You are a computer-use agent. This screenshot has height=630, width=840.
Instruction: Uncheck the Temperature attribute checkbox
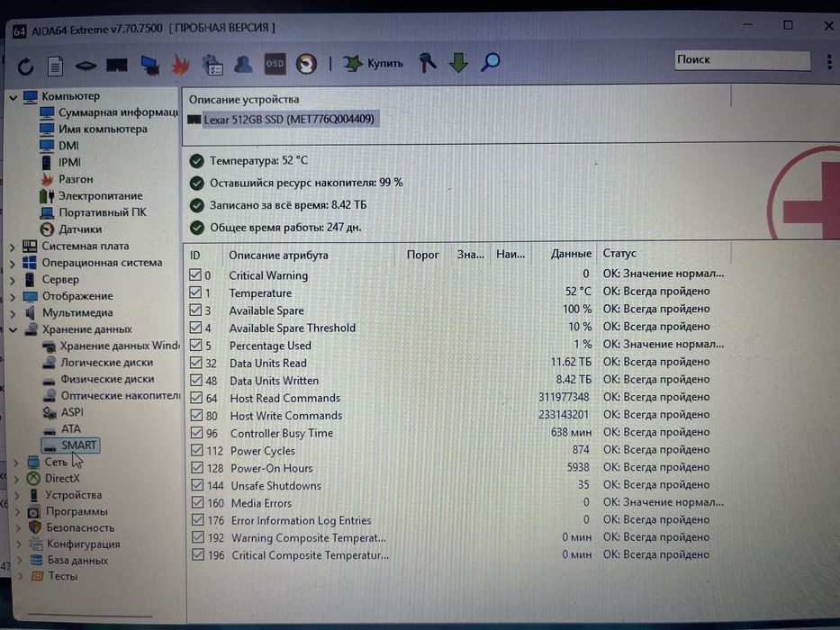[195, 292]
